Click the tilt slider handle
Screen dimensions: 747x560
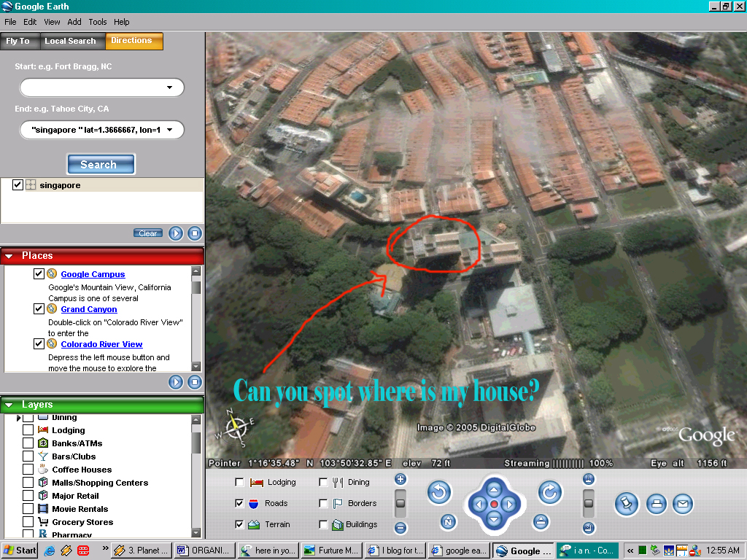[589, 503]
